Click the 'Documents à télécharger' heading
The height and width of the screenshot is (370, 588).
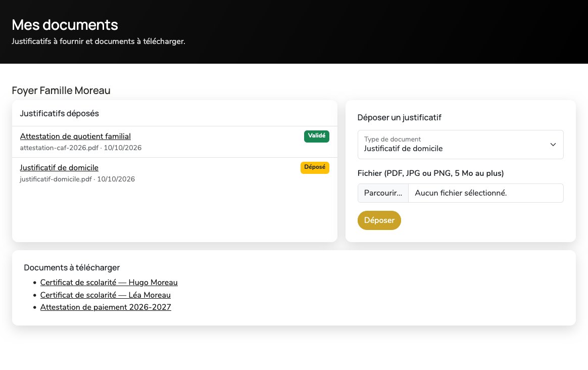click(x=72, y=267)
